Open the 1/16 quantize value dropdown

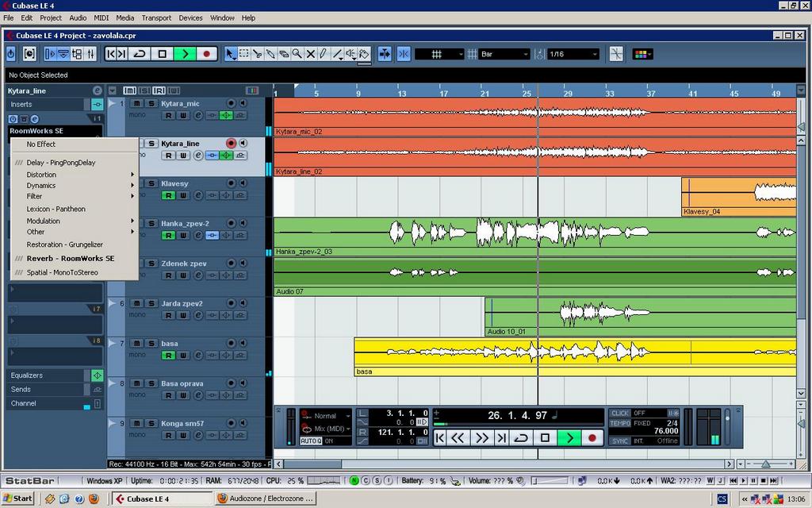[x=573, y=54]
